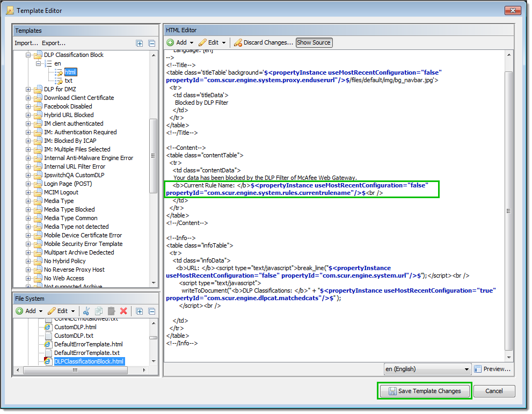Screen dimensions: 532x414
Task: Expand all in File System toolbar
Action: (x=140, y=311)
